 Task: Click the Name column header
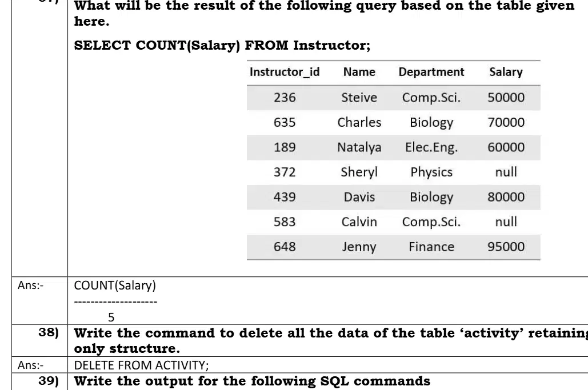click(359, 72)
